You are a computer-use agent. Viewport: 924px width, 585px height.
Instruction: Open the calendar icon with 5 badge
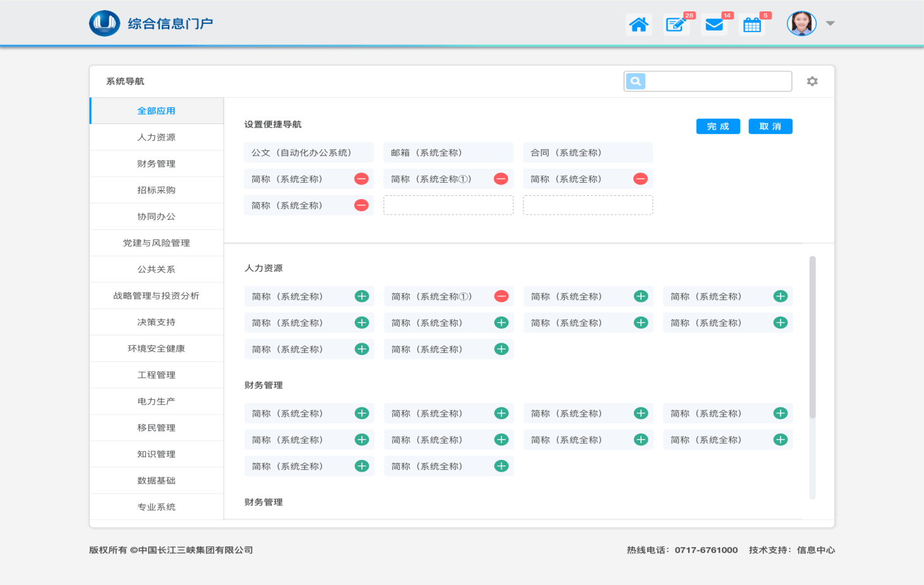pos(752,25)
